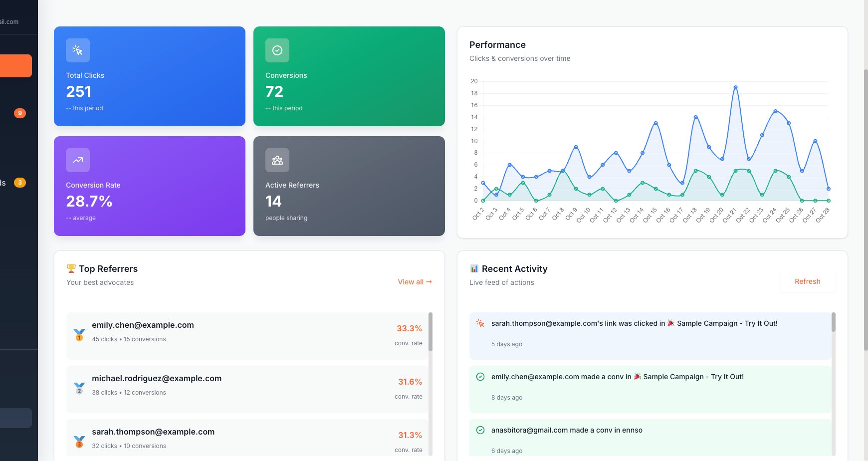This screenshot has height=461, width=868.
Task: Click the people icon on Active Referrers card
Action: pos(277,160)
